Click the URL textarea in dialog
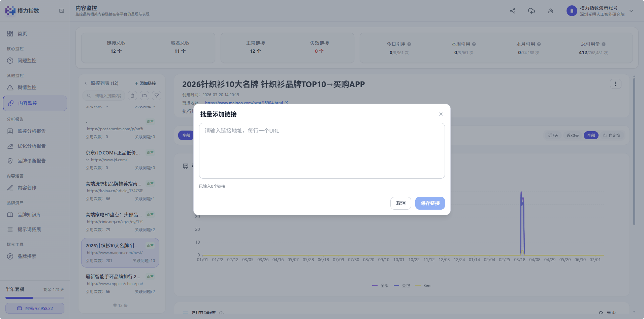Viewport: 644px width, 319px height. pyautogui.click(x=322, y=150)
